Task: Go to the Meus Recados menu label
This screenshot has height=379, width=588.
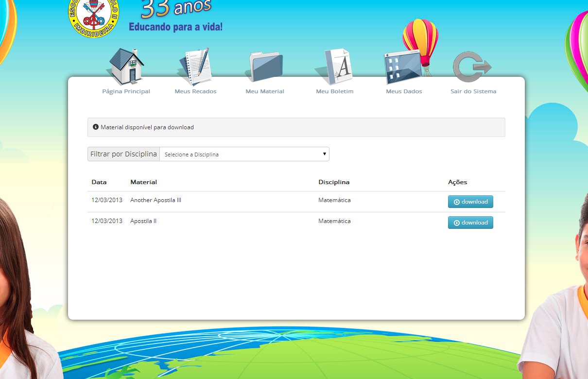Action: (x=195, y=91)
